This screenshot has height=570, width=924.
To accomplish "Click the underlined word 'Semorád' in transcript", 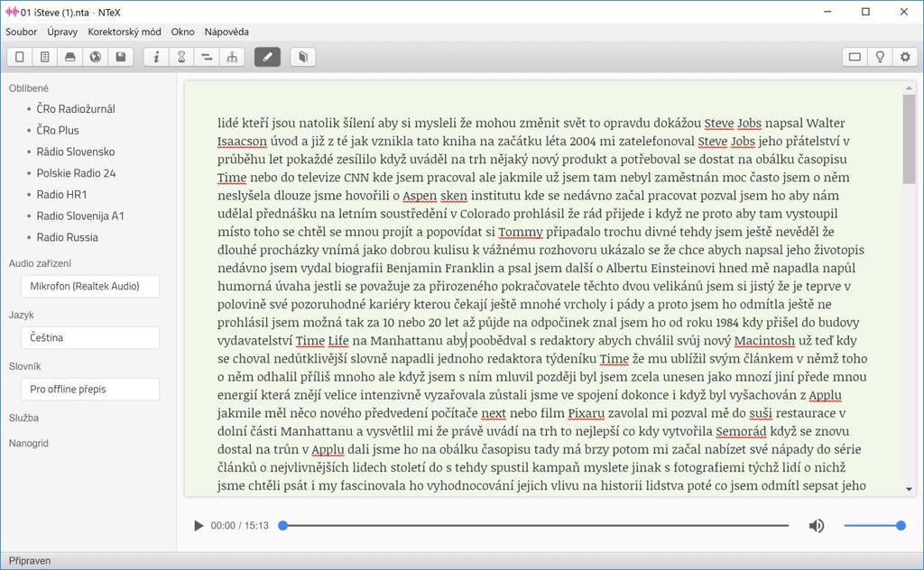I will [x=742, y=431].
